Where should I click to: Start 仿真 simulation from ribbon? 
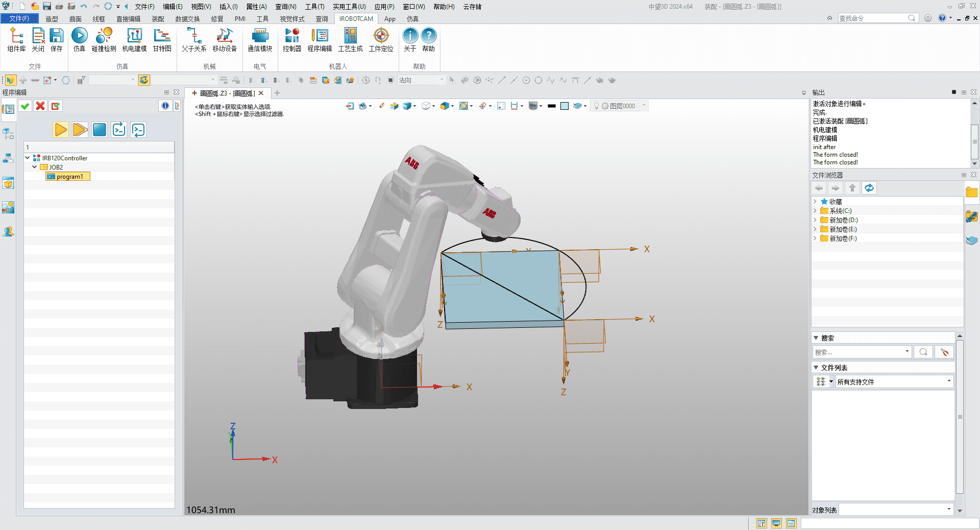pyautogui.click(x=79, y=40)
